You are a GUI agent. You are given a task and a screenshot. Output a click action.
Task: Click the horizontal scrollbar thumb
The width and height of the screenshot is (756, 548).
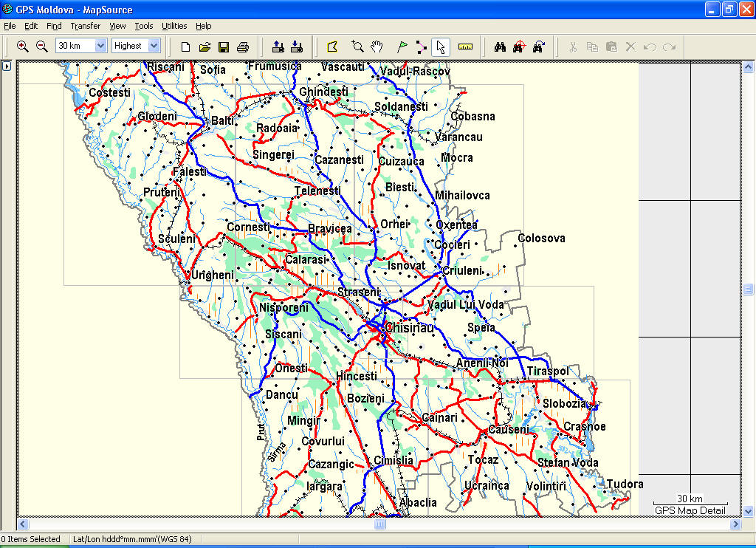380,524
